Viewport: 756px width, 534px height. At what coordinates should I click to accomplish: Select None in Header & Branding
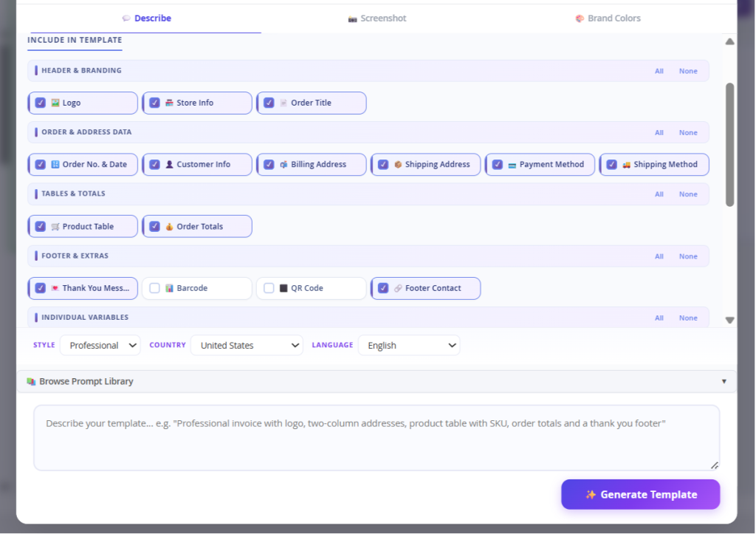coord(688,71)
